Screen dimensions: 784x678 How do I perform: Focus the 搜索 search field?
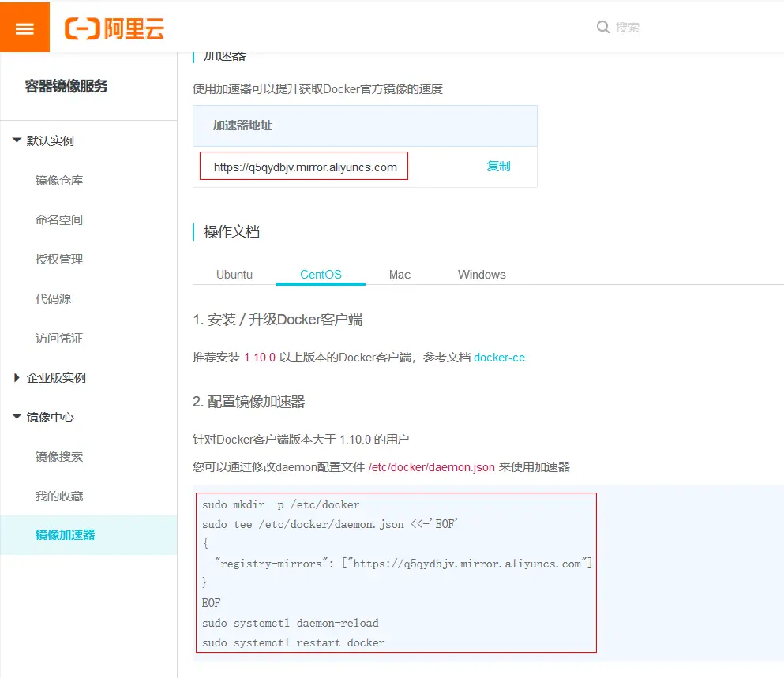tap(628, 27)
